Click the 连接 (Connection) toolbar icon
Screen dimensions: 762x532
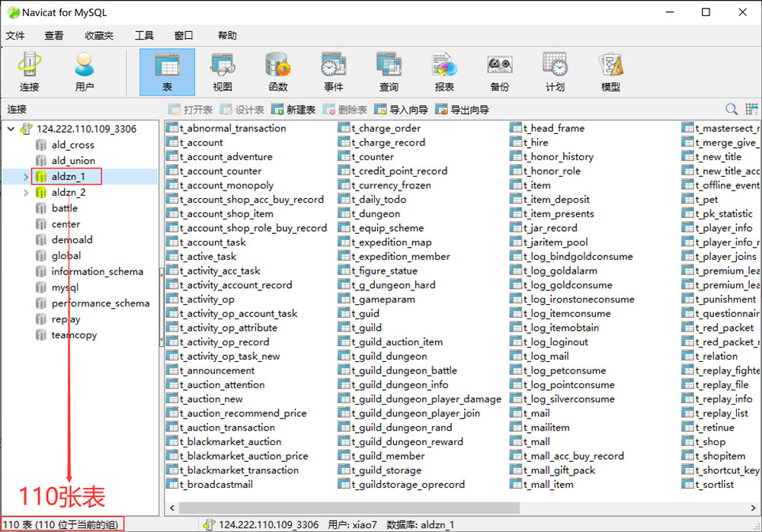pyautogui.click(x=30, y=72)
